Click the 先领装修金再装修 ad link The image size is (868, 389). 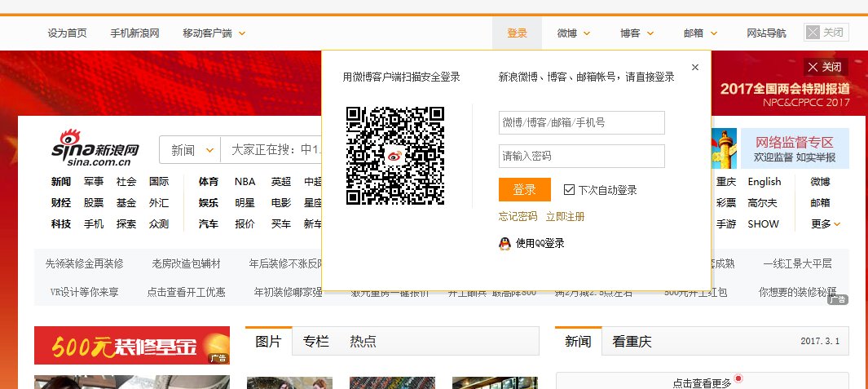[x=84, y=263]
